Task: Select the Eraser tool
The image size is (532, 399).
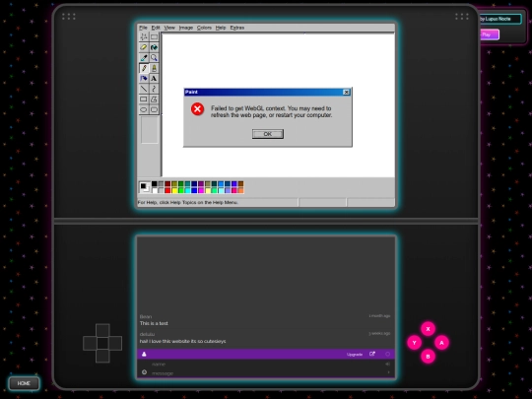Action: coord(144,47)
